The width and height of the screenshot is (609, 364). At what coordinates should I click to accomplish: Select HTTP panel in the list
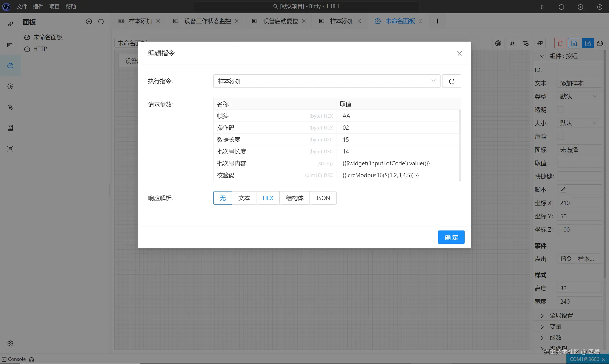(x=40, y=49)
